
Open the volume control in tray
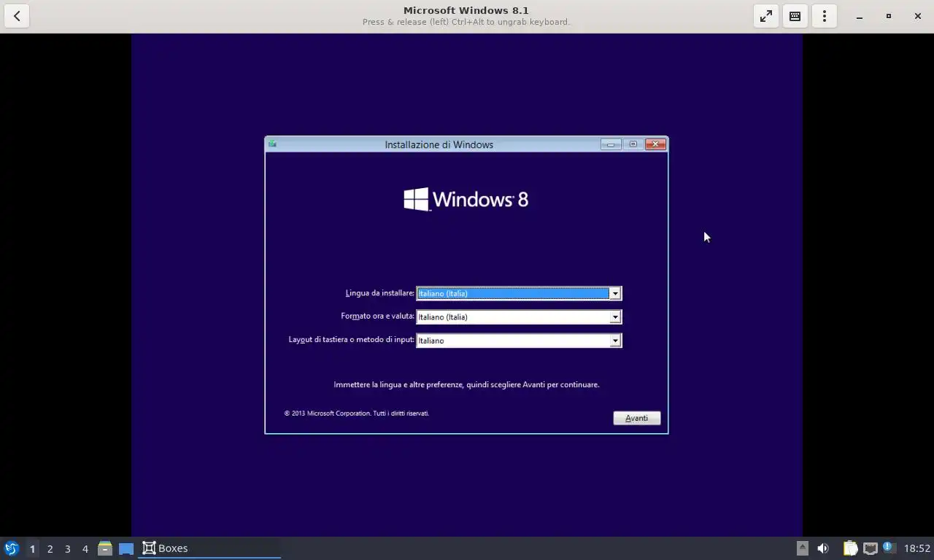pyautogui.click(x=823, y=548)
